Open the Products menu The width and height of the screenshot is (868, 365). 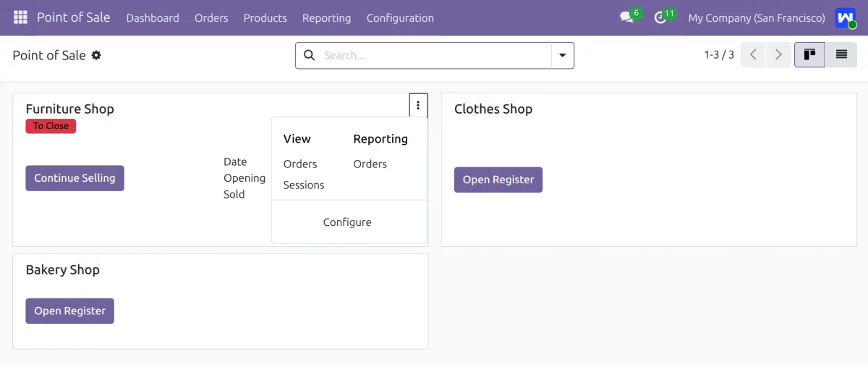[x=265, y=17]
